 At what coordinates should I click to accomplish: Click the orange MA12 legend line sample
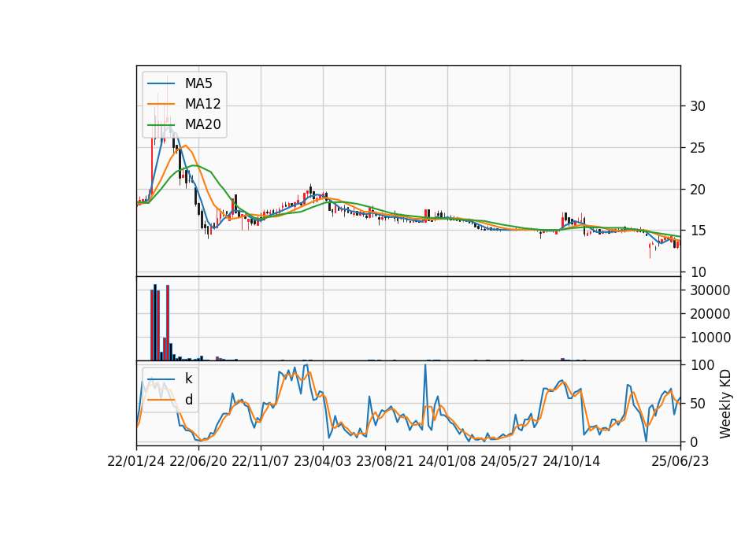161,104
